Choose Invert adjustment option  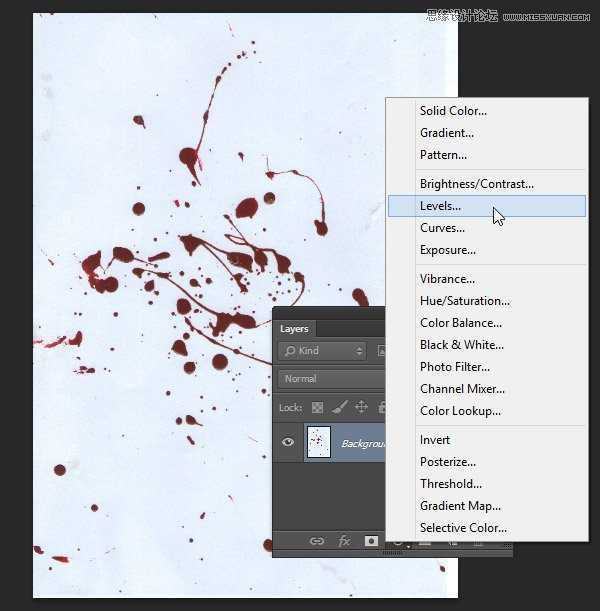[x=435, y=440]
